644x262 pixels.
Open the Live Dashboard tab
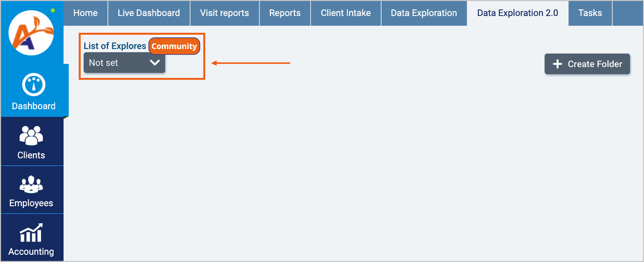[x=149, y=13]
